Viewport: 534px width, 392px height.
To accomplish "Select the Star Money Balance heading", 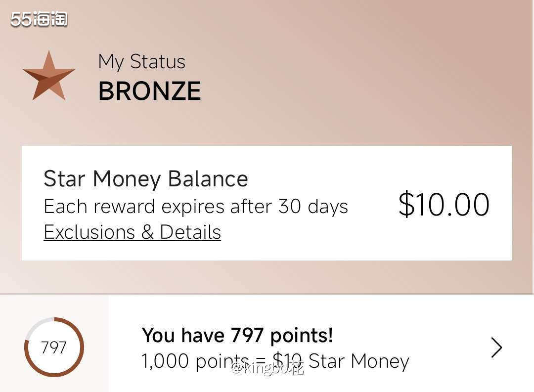I will pos(145,179).
